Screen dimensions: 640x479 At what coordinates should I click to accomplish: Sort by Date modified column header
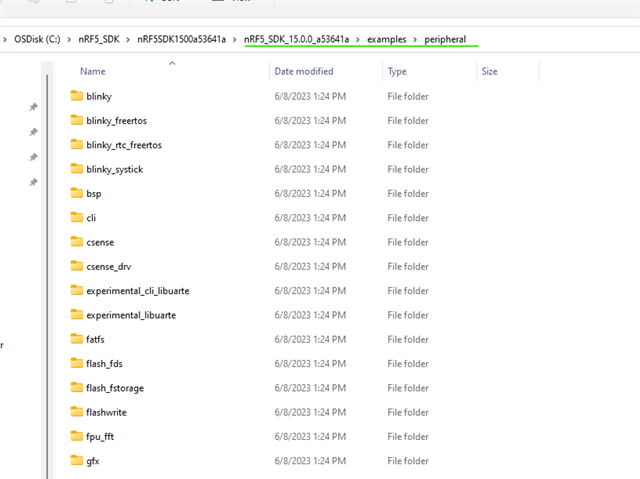tap(304, 71)
